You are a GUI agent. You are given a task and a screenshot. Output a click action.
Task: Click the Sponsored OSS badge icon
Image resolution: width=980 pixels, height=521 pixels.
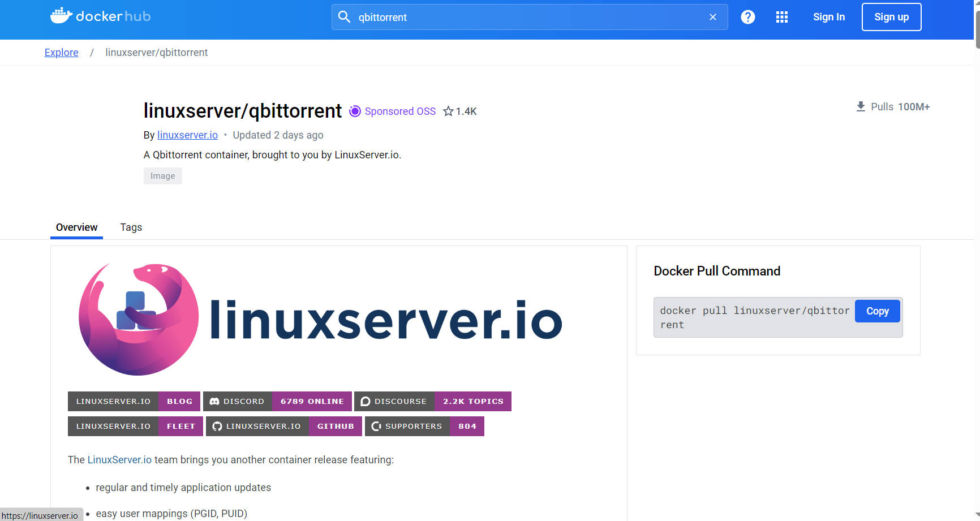click(x=355, y=111)
